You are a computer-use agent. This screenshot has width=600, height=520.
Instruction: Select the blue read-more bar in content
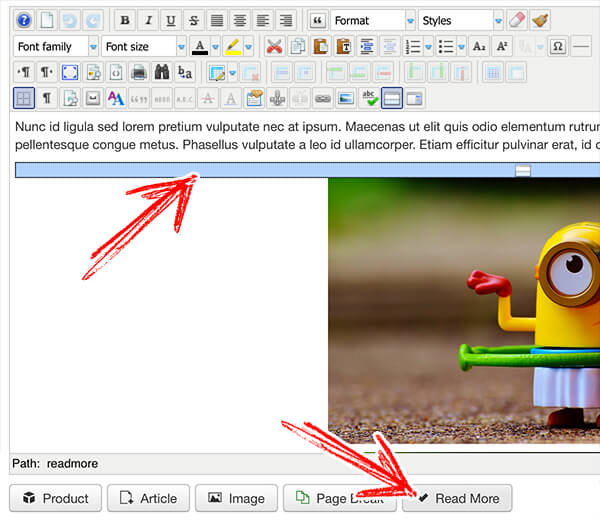307,170
